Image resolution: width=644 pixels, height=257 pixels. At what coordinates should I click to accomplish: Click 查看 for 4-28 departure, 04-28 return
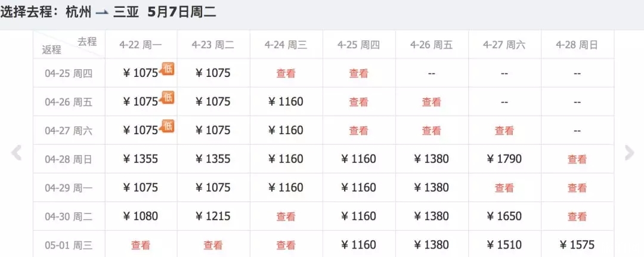tap(577, 159)
